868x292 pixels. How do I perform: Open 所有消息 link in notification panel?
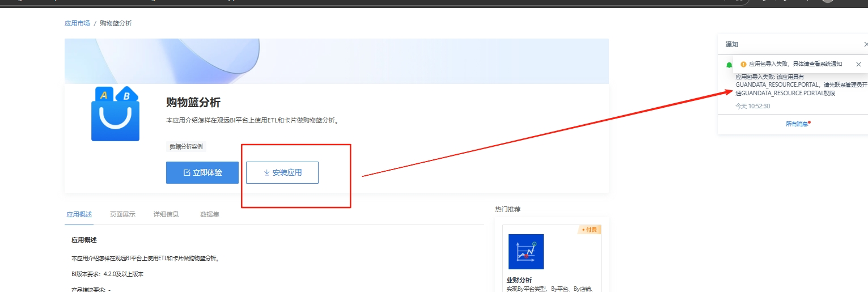(797, 124)
